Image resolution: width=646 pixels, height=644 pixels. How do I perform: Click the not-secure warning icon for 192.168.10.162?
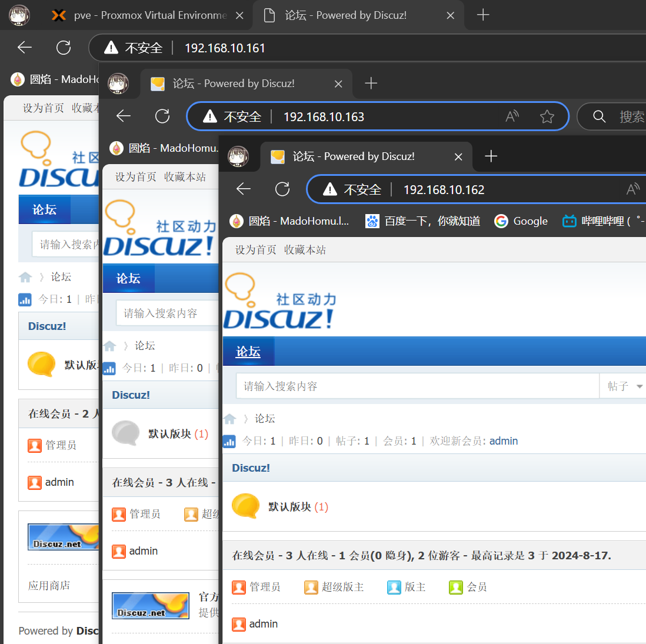(x=330, y=189)
